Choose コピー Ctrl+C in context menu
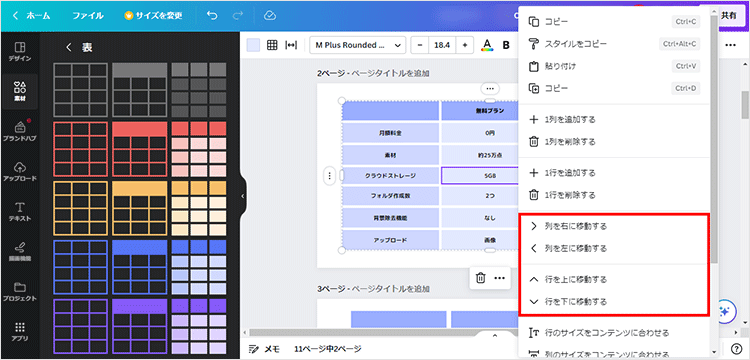Screen dimensions: 750x360 (x=614, y=22)
